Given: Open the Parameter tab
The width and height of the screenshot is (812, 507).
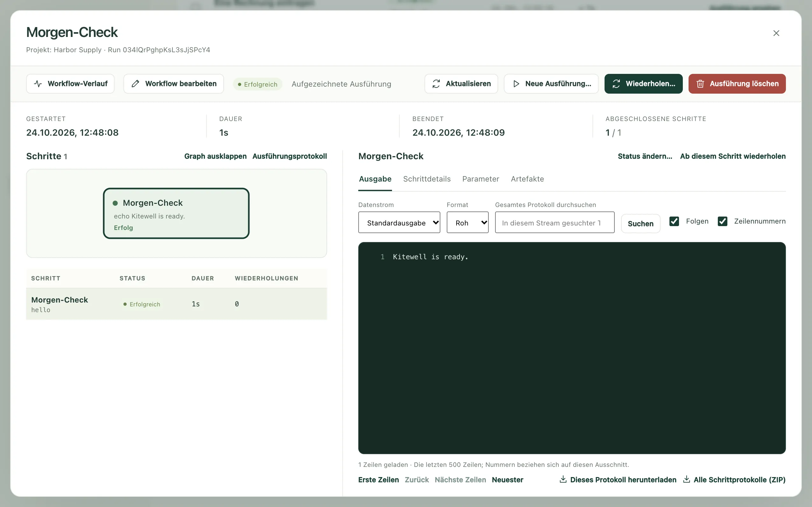Looking at the screenshot, I should (481, 179).
